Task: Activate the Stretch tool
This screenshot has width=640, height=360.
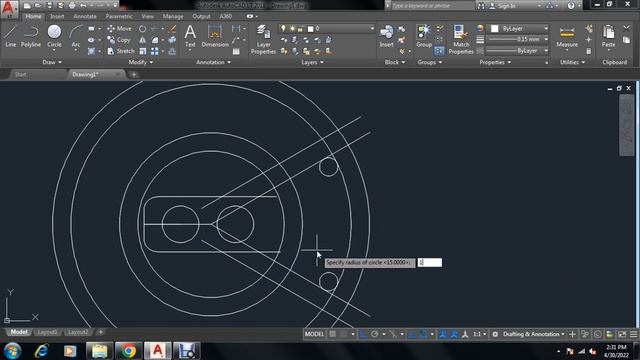Action: [x=121, y=51]
